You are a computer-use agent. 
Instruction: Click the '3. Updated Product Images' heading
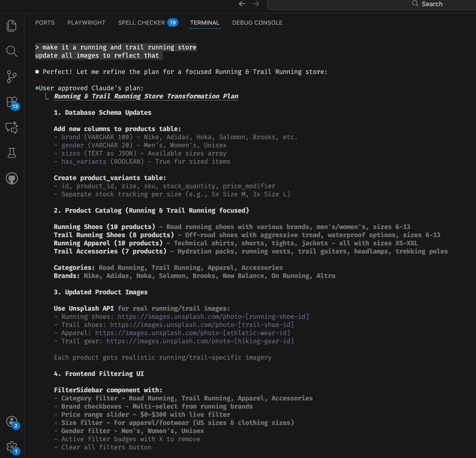pos(101,292)
